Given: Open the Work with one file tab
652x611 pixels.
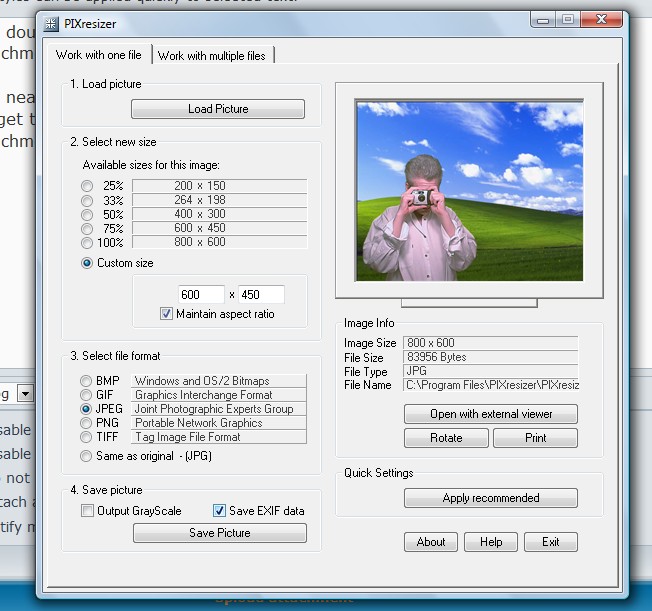Looking at the screenshot, I should [99, 55].
